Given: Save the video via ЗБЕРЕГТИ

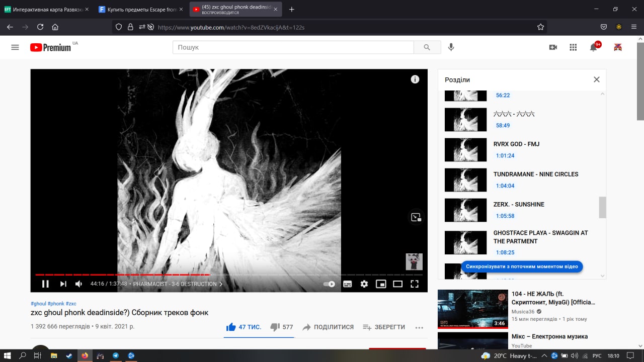Looking at the screenshot, I should (x=384, y=327).
